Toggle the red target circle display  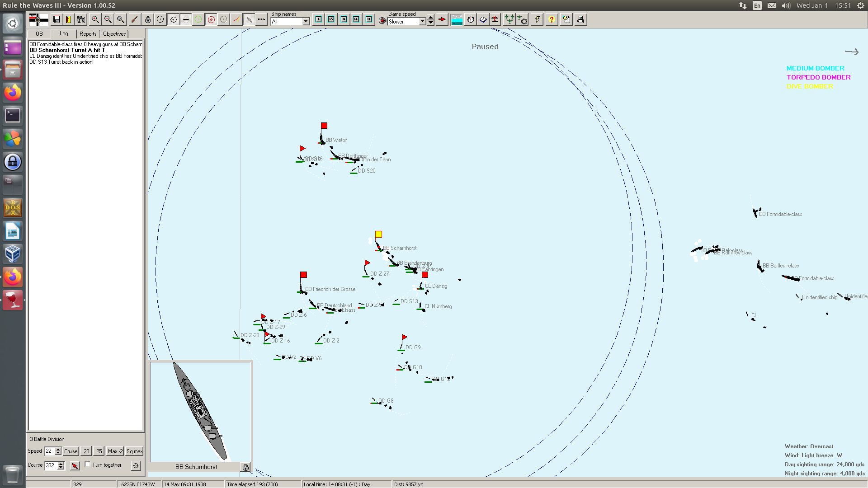[x=211, y=19]
